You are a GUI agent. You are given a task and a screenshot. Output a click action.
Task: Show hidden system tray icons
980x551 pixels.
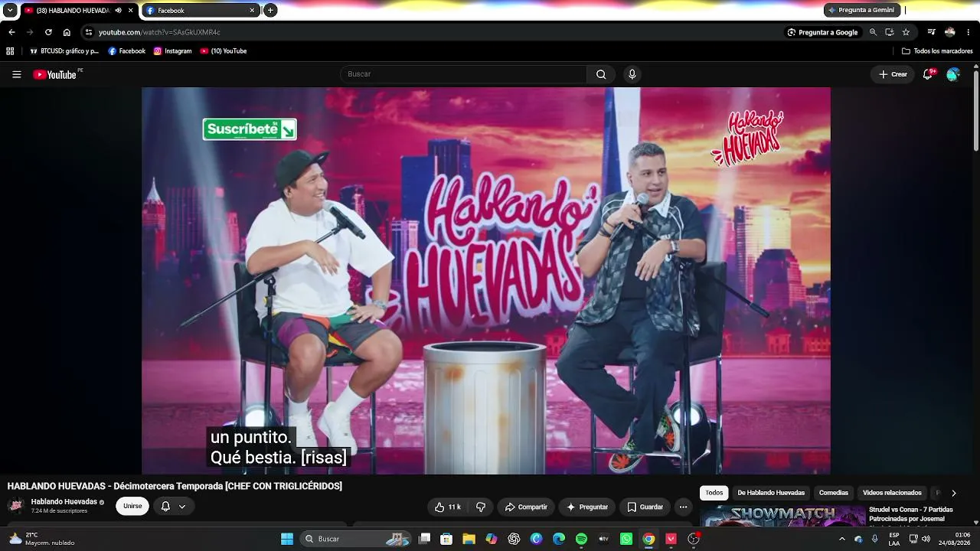(x=842, y=539)
